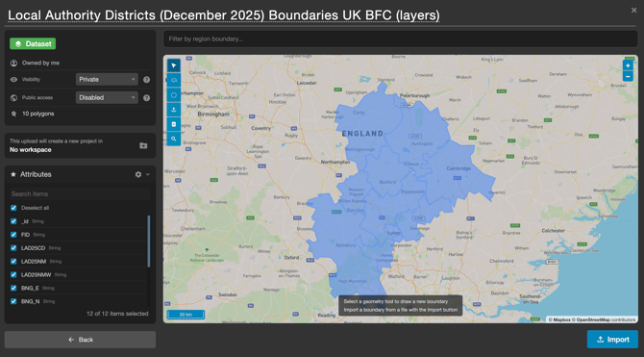Screen dimensions: 644x357
Task: Click the Owned by me user icon
Action: click(13, 63)
